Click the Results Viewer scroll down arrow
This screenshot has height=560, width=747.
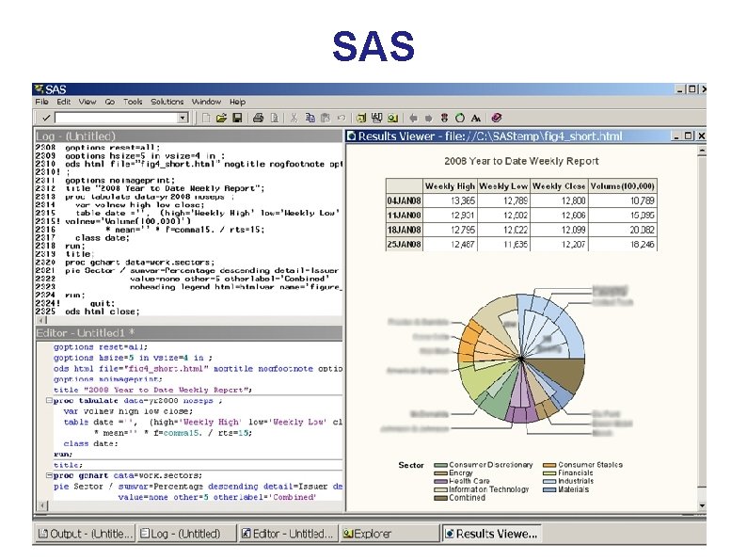[x=702, y=505]
